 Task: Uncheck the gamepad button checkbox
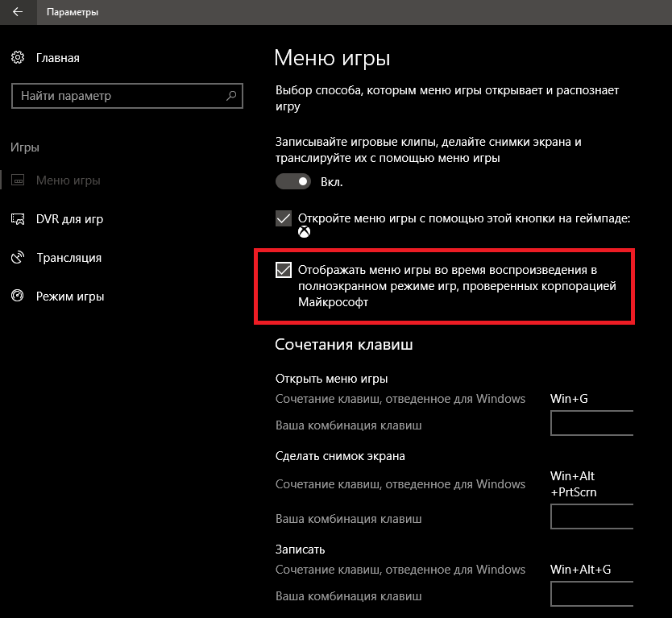[x=284, y=218]
